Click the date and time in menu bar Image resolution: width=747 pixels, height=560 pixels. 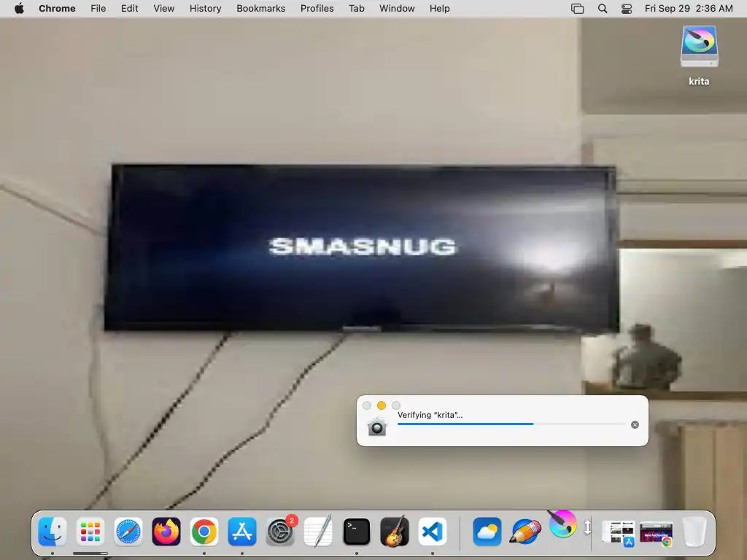(x=689, y=9)
